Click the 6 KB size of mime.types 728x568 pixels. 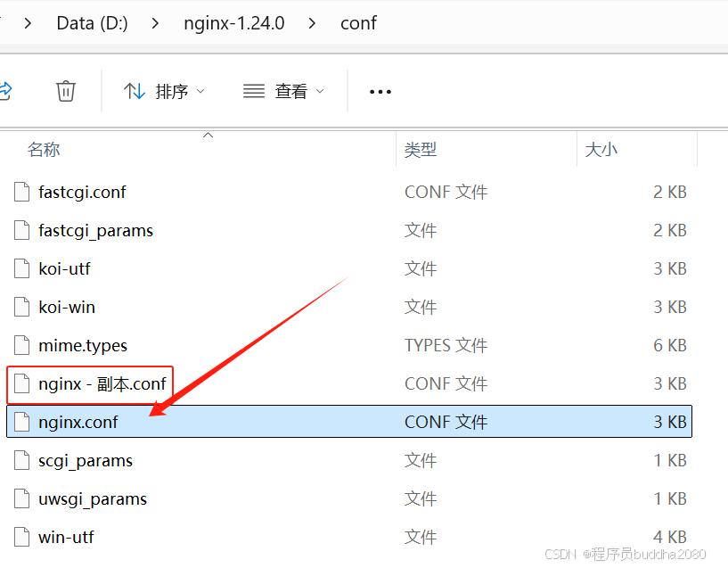pos(670,346)
